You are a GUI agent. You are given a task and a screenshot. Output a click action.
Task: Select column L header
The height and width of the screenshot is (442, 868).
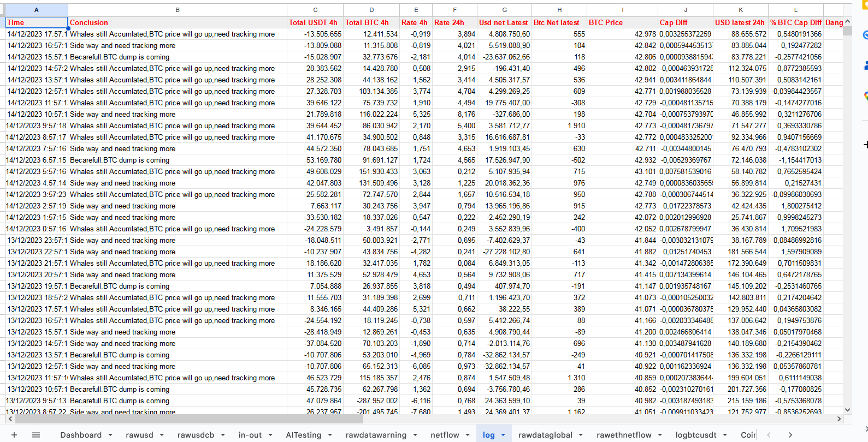pyautogui.click(x=795, y=10)
